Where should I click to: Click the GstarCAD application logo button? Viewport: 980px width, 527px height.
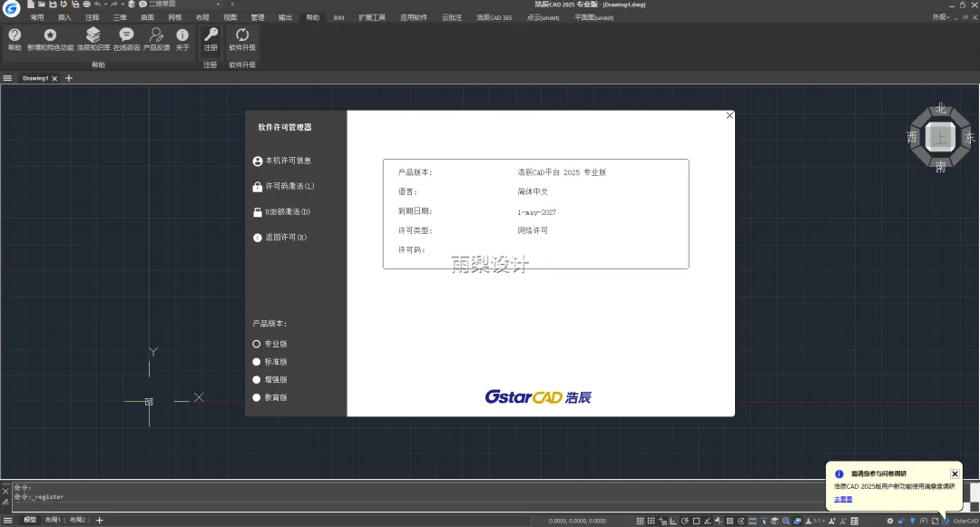click(x=11, y=7)
